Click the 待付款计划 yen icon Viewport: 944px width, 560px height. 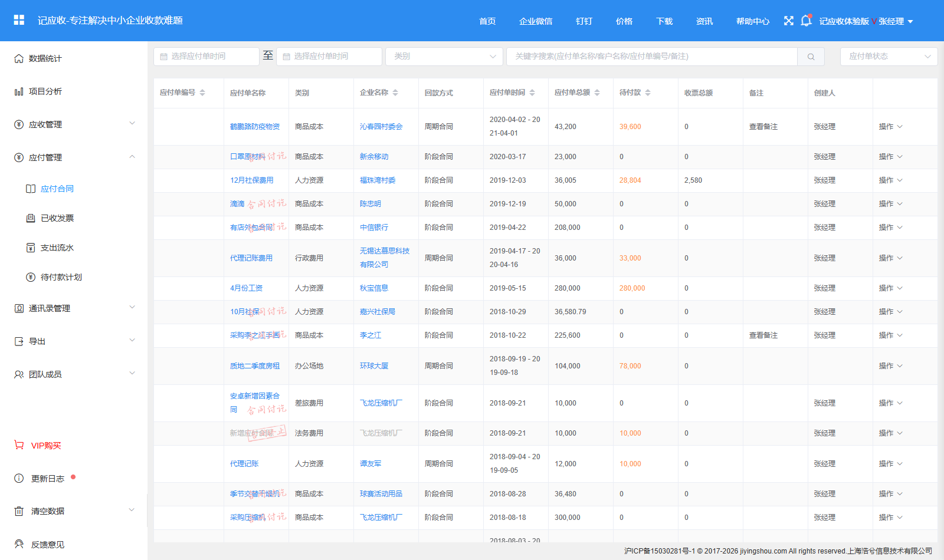point(31,277)
